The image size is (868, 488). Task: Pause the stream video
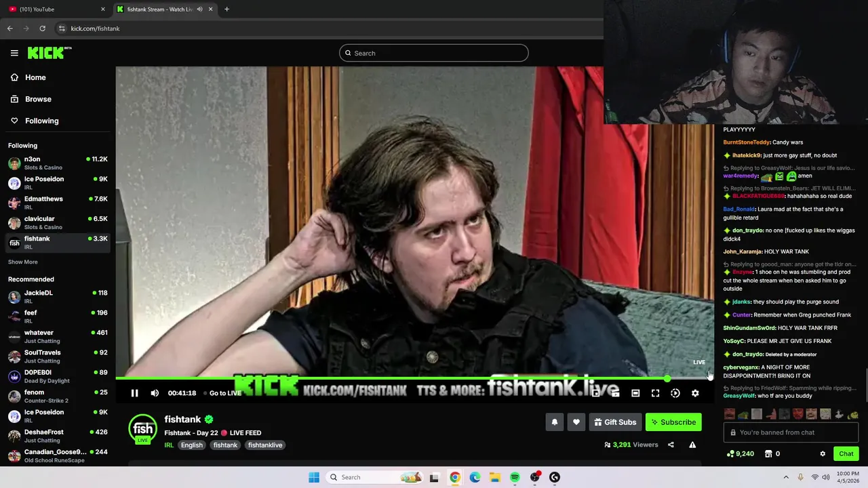click(x=134, y=393)
